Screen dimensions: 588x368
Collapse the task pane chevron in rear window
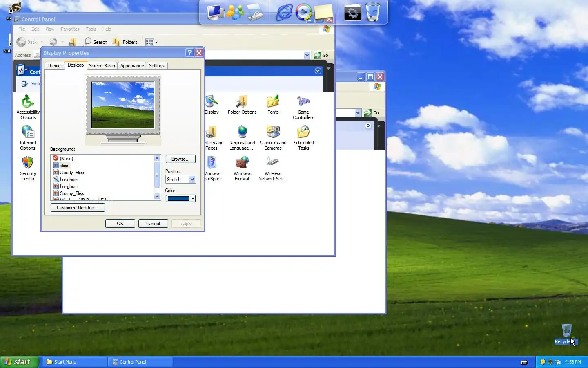368,126
